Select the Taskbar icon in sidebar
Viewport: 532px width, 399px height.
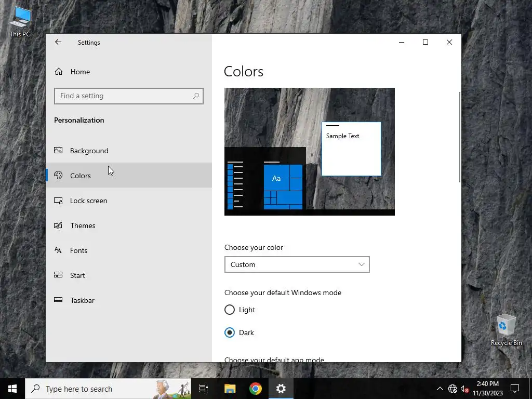point(58,300)
